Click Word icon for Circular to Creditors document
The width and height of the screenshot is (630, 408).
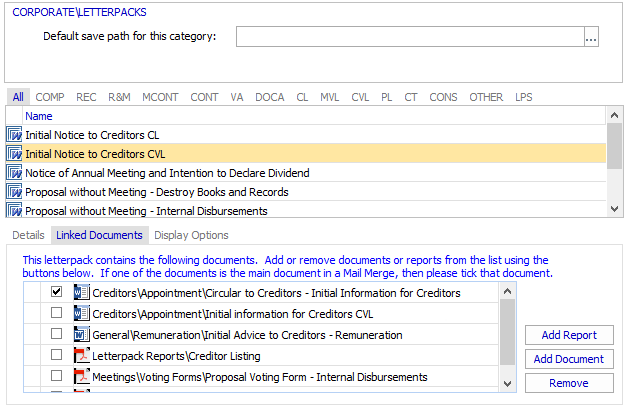pyautogui.click(x=81, y=293)
